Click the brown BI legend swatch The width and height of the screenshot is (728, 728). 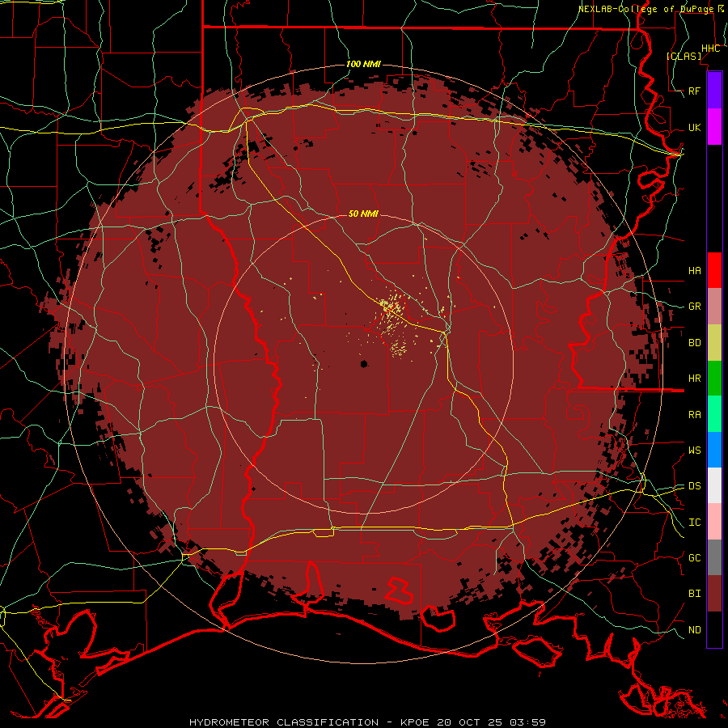[714, 594]
